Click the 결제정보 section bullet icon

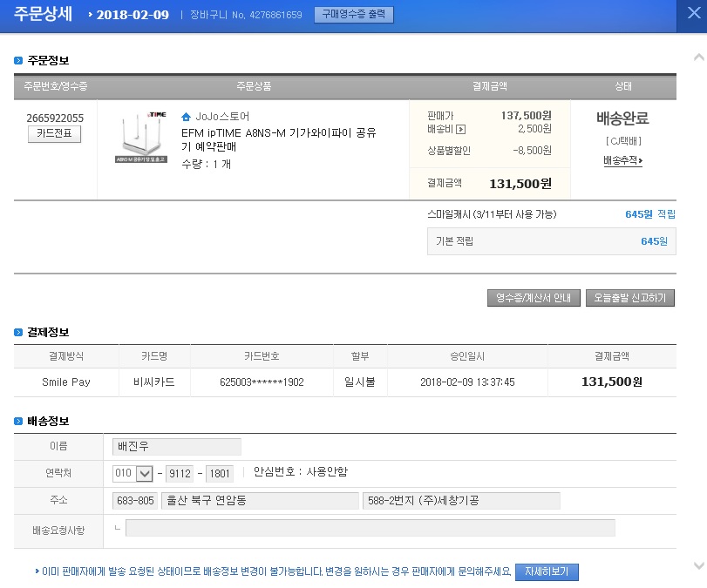(x=18, y=333)
